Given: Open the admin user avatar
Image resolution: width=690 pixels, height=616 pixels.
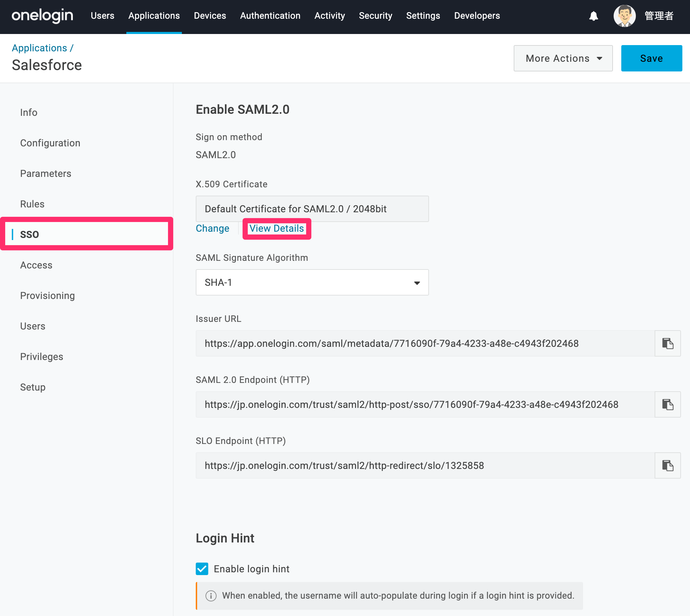Looking at the screenshot, I should click(624, 16).
